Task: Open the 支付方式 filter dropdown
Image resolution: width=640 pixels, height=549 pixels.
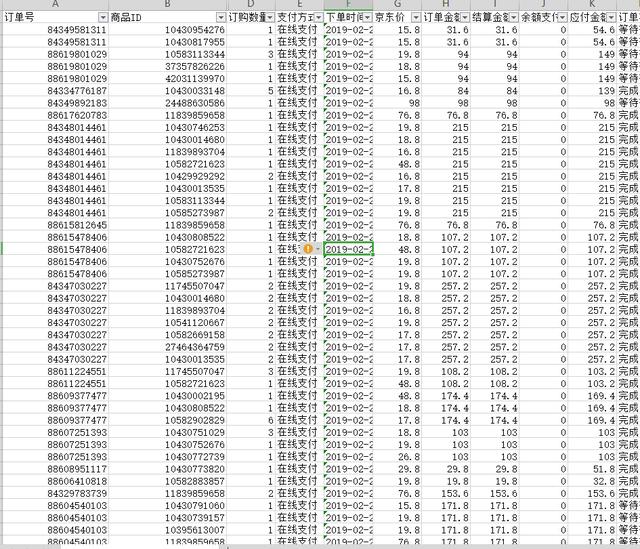Action: (319, 18)
